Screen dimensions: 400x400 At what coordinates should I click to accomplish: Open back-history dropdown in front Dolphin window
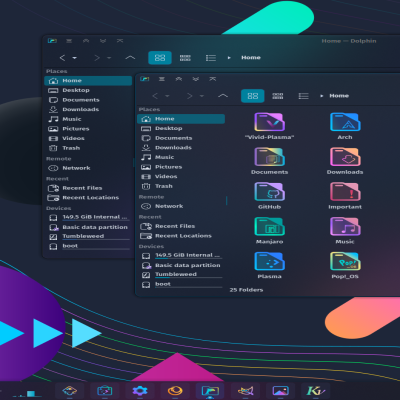(167, 96)
